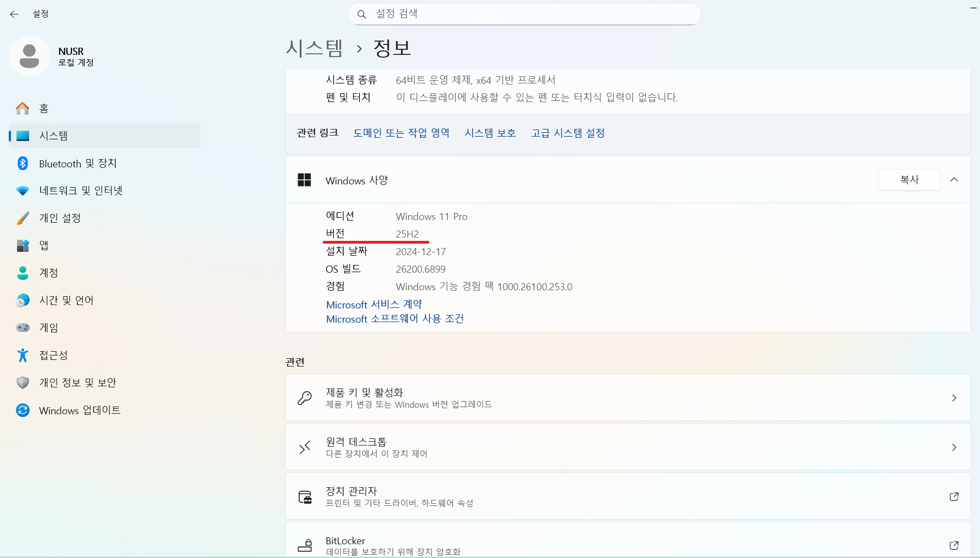980x558 pixels.
Task: Open Microsoft 소프트웨어 사용 조건 link
Action: coord(395,319)
